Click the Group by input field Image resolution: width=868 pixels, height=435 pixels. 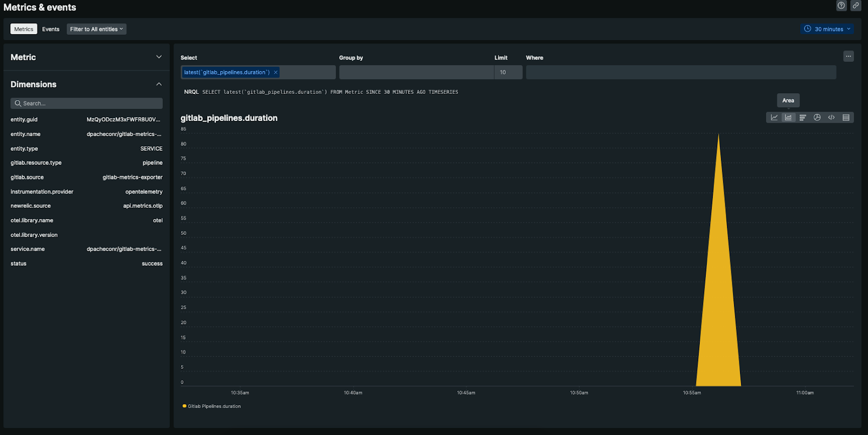coord(417,72)
